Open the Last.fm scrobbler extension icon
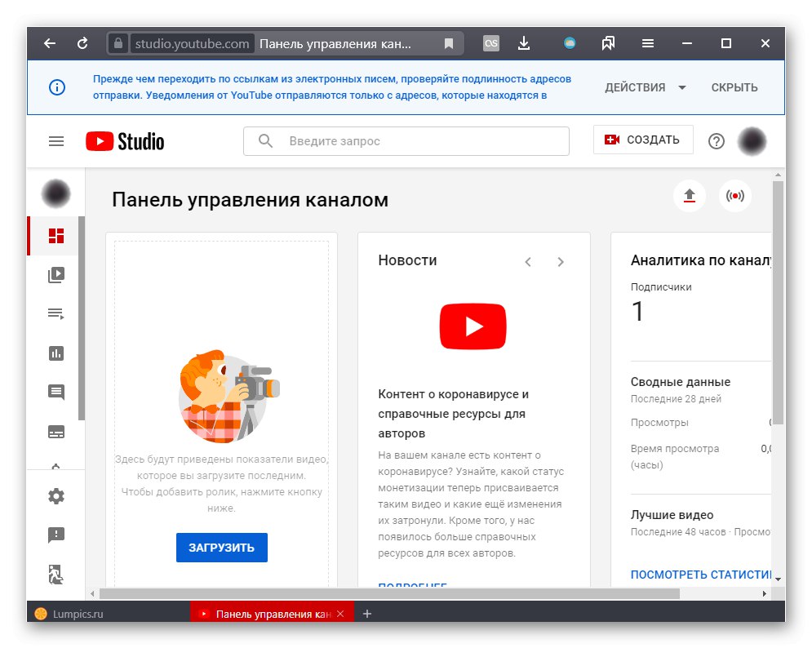Image resolution: width=812 pixels, height=648 pixels. click(x=491, y=43)
